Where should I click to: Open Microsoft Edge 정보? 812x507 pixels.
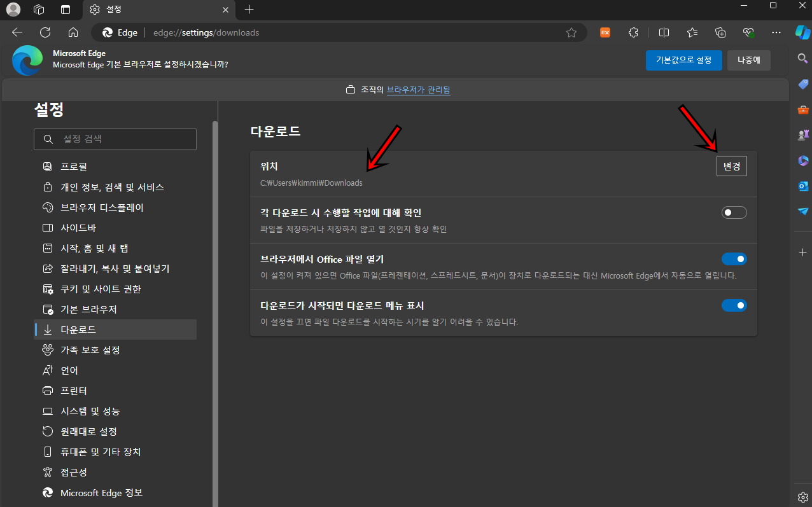[115, 492]
